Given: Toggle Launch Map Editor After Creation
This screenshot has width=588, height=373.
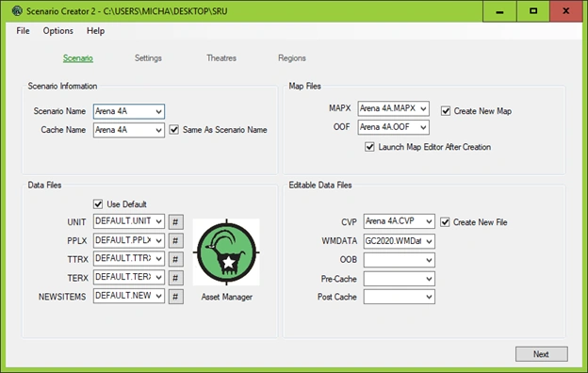Looking at the screenshot, I should [x=369, y=147].
